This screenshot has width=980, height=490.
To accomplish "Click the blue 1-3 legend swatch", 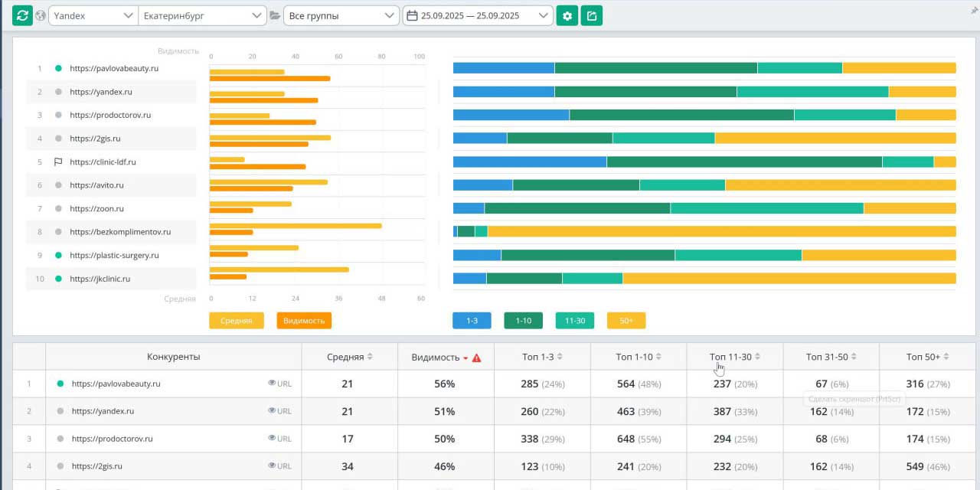I will [472, 321].
